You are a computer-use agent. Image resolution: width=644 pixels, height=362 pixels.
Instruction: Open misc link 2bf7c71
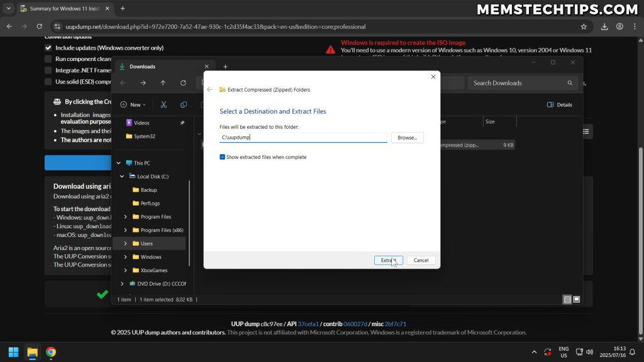point(395,324)
